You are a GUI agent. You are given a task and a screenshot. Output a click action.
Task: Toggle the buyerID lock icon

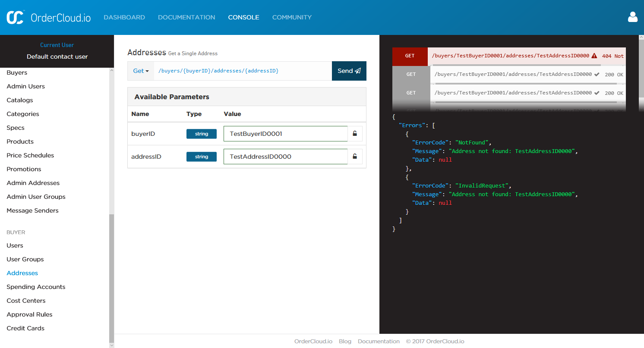point(355,134)
